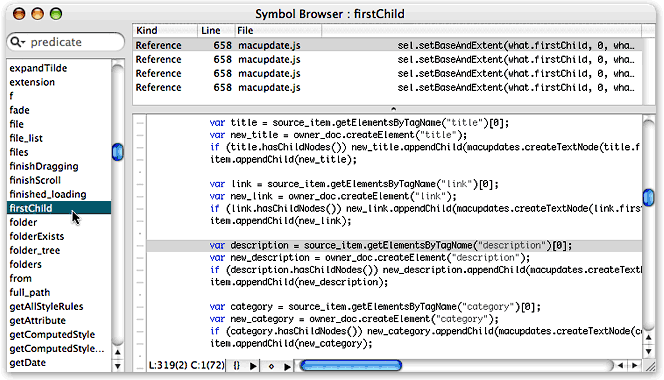
Task: Sort results by Line column
Action: coord(216,31)
